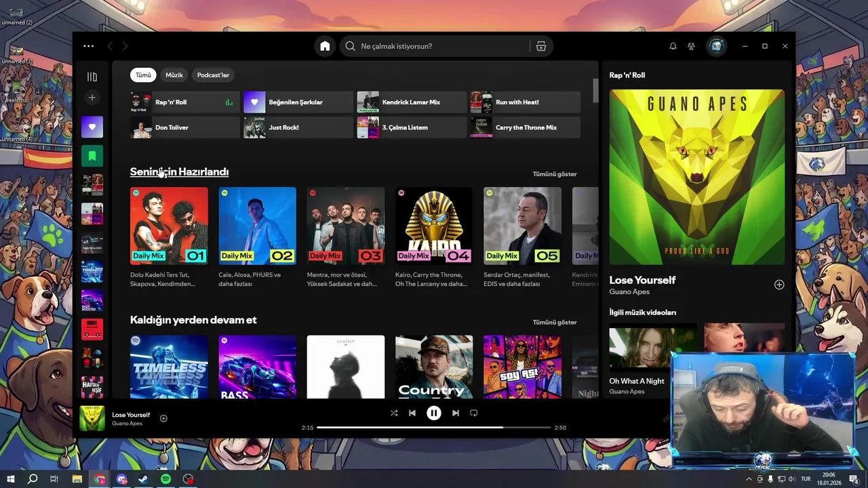Open the Soy Así colorful playlist card

tap(522, 367)
